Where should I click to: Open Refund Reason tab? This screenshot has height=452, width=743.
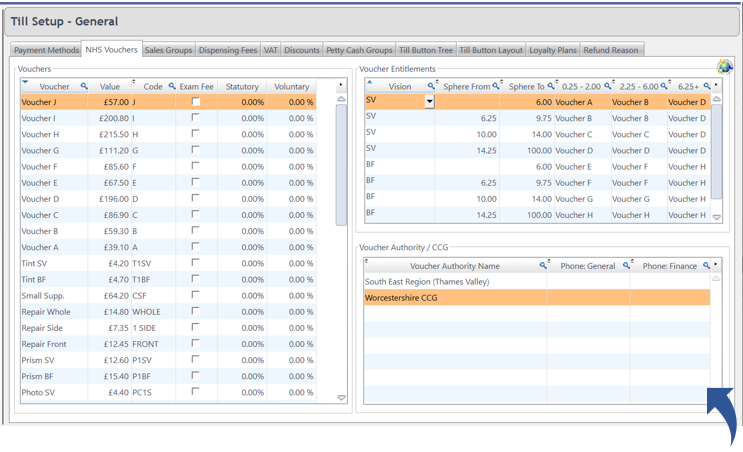coord(611,50)
